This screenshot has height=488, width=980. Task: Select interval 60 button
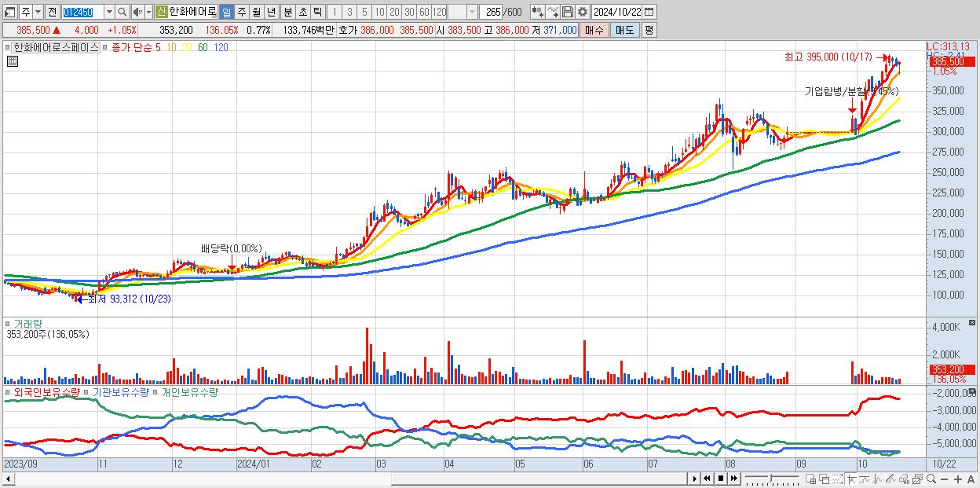(x=424, y=12)
